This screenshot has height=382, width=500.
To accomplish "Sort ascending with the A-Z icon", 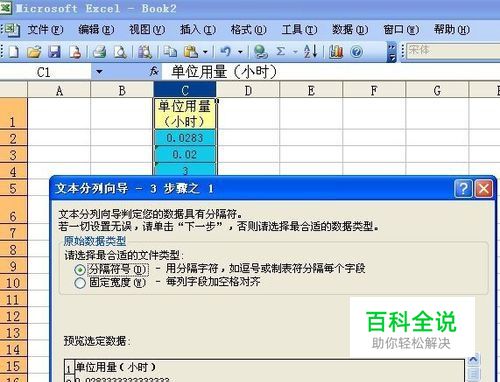I will 310,52.
